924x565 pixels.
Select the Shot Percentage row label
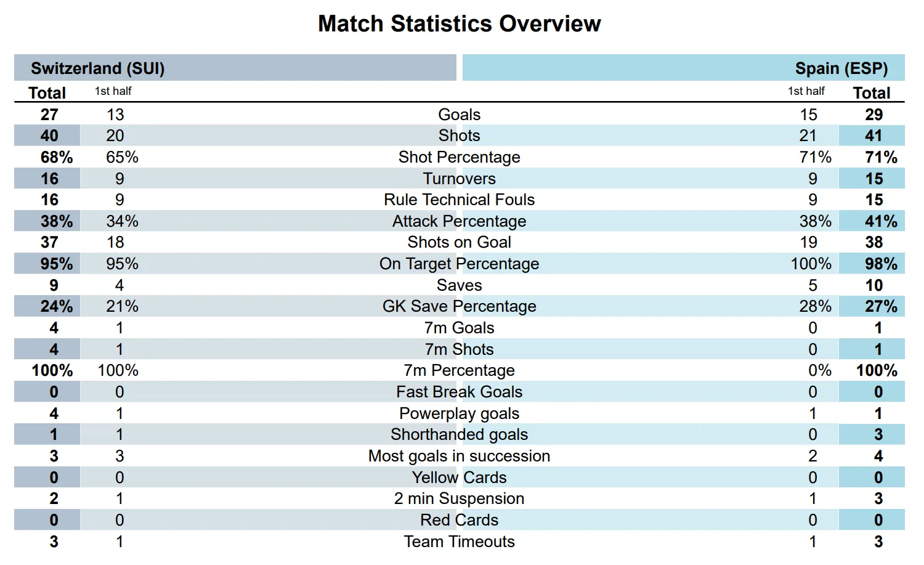click(459, 157)
